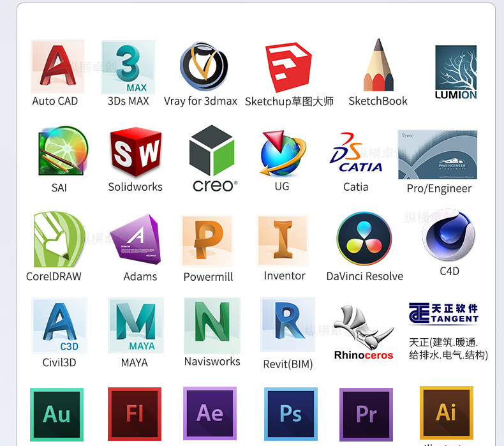Open the Adobe Photoshop Ps icon

click(x=290, y=413)
